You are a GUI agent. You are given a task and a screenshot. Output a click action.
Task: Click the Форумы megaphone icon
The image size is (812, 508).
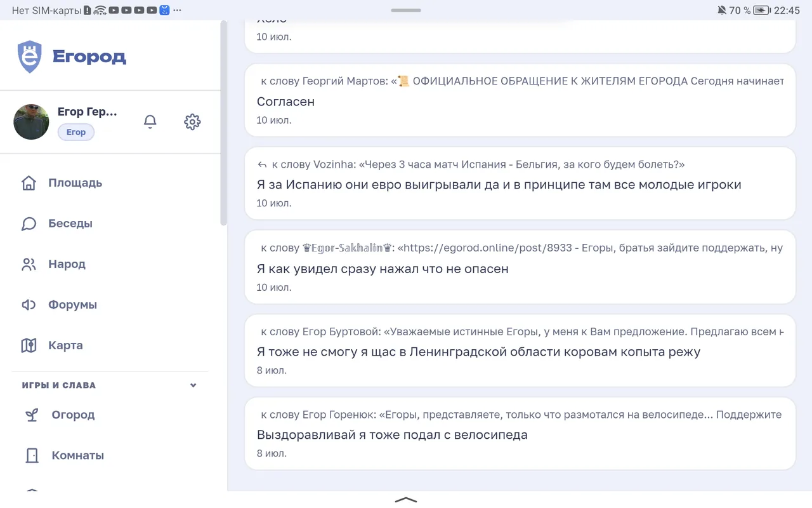click(x=29, y=305)
